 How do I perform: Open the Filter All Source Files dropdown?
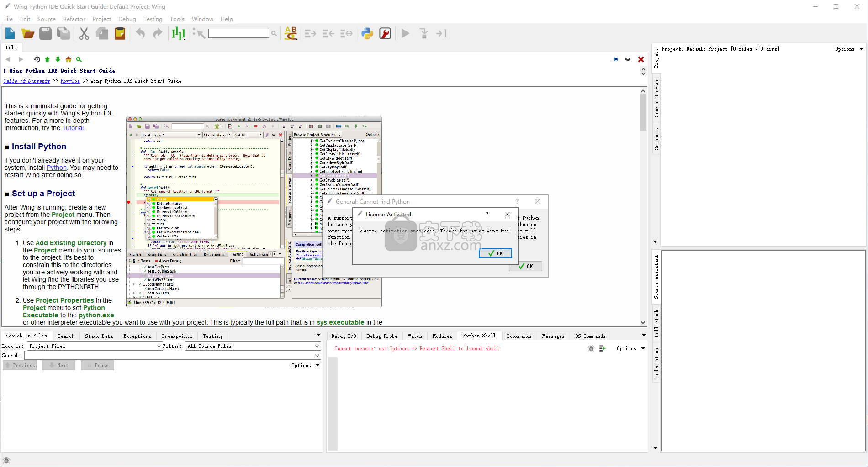(x=253, y=346)
